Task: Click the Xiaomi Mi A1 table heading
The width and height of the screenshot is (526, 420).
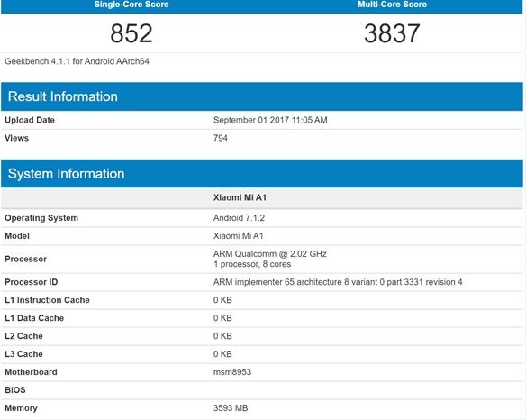Action: coord(240,197)
